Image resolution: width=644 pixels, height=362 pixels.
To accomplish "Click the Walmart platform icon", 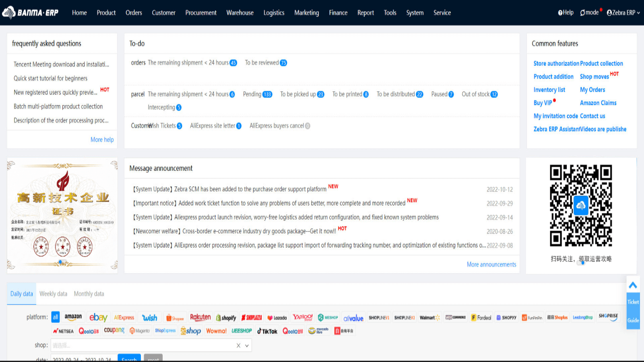I will pyautogui.click(x=429, y=317).
